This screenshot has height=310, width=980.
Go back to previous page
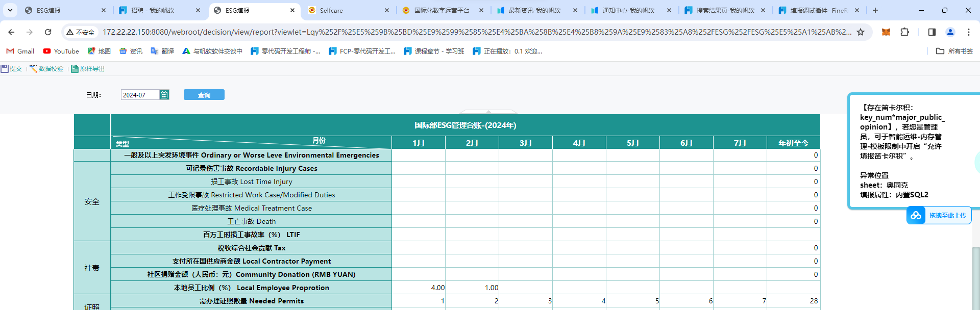11,32
